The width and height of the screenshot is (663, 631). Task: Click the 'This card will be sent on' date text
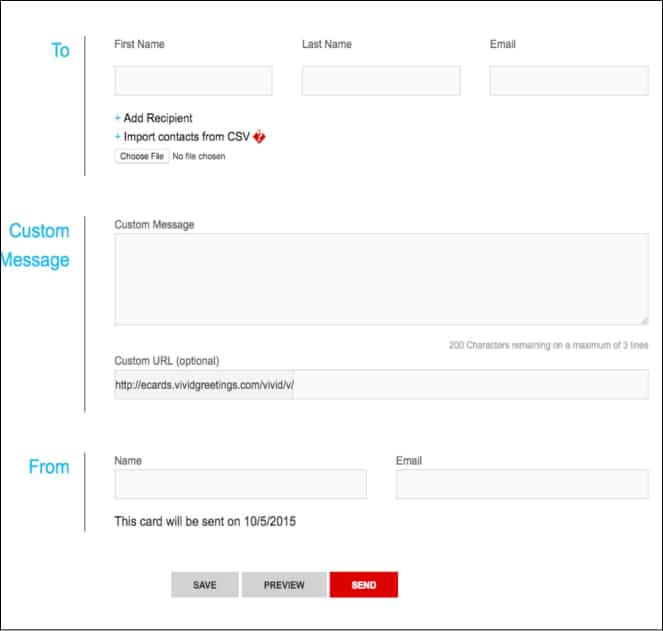pyautogui.click(x=205, y=521)
